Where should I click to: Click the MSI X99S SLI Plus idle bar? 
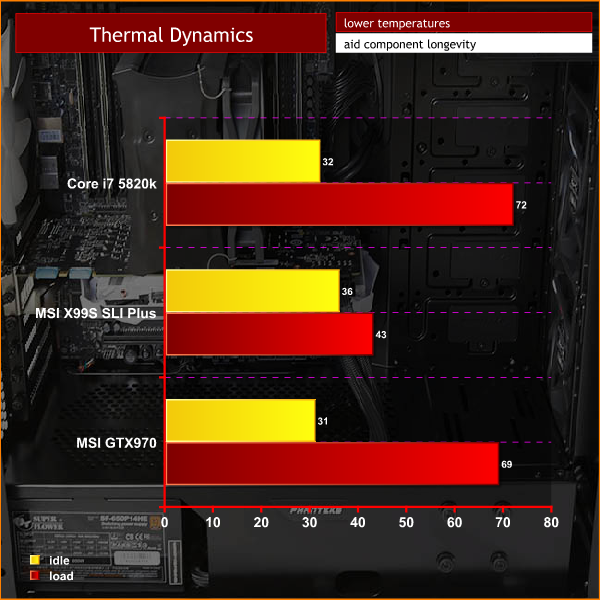(253, 291)
